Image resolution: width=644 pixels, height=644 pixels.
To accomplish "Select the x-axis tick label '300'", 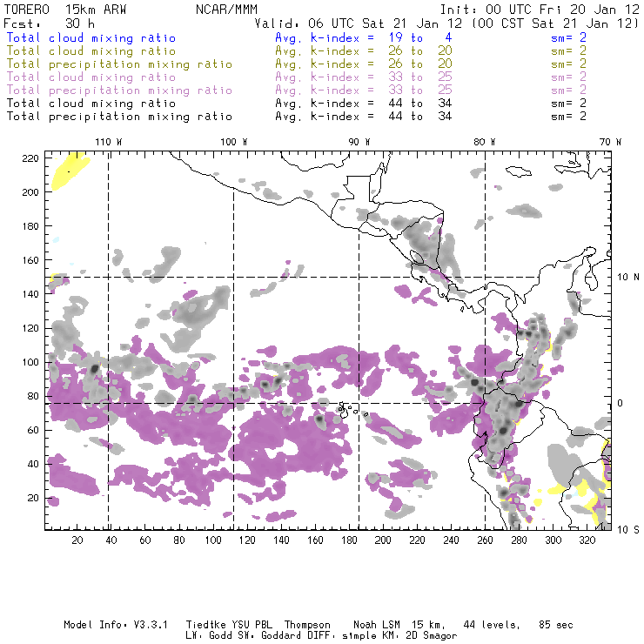I will (553, 540).
